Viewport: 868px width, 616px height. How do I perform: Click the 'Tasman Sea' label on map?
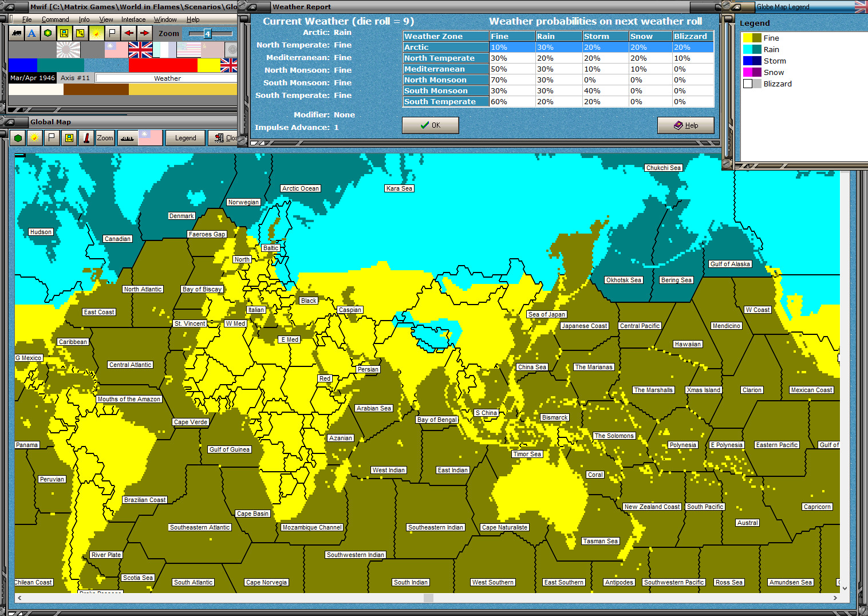601,541
